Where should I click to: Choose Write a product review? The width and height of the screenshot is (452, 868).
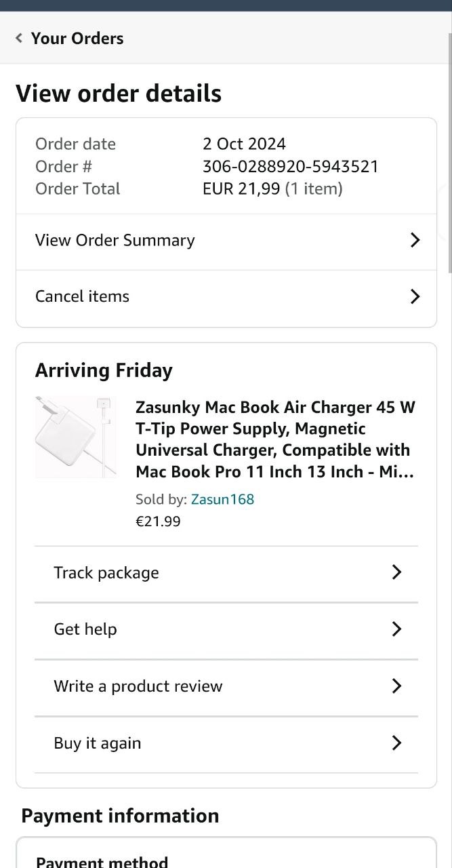[138, 686]
